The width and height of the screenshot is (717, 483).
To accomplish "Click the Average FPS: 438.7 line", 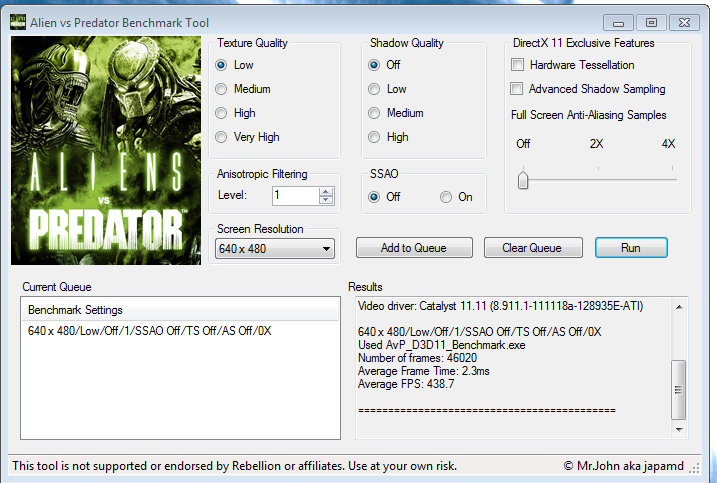I will 406,384.
